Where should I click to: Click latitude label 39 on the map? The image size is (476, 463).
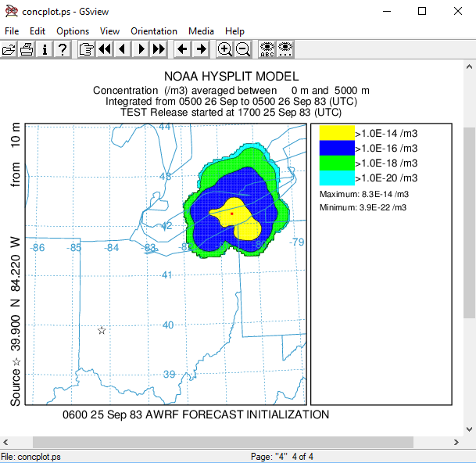pyautogui.click(x=170, y=375)
